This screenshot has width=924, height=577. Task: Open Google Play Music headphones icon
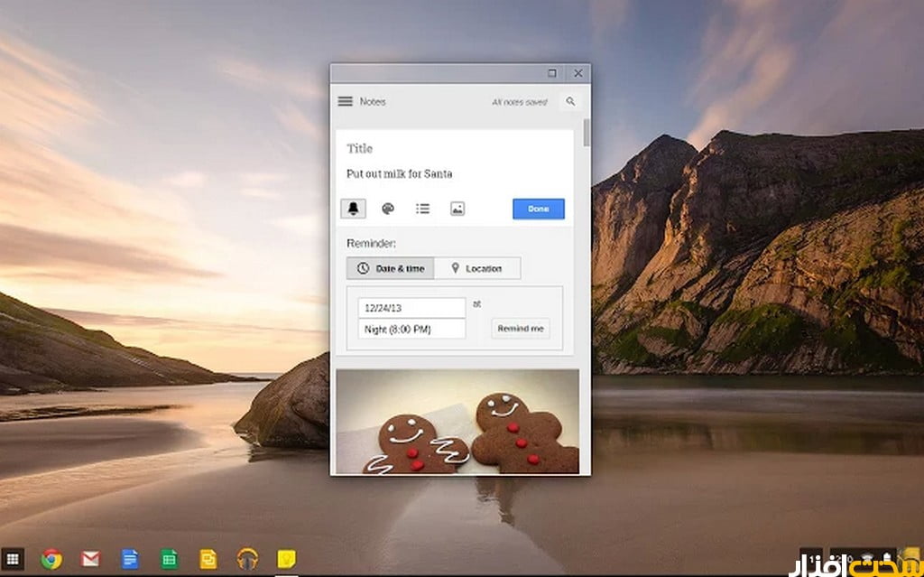[247, 559]
